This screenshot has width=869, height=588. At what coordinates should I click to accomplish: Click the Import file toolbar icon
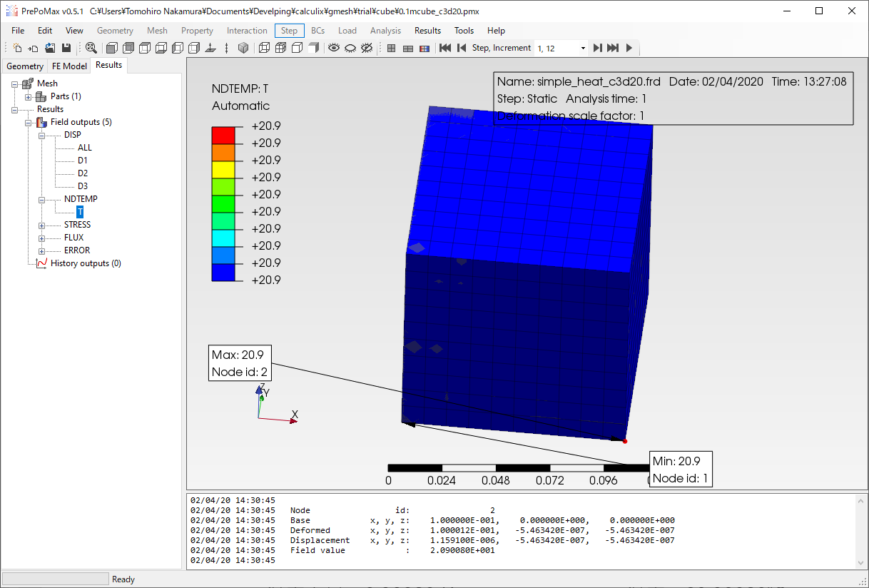click(34, 48)
